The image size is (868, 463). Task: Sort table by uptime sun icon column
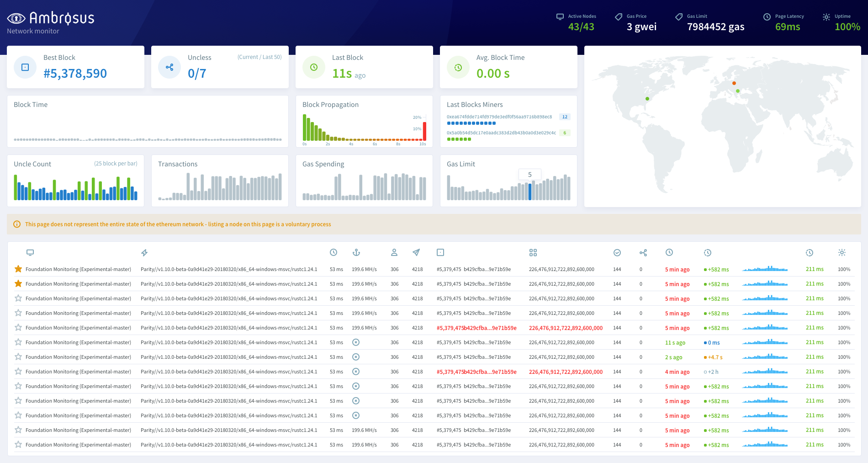(x=842, y=252)
